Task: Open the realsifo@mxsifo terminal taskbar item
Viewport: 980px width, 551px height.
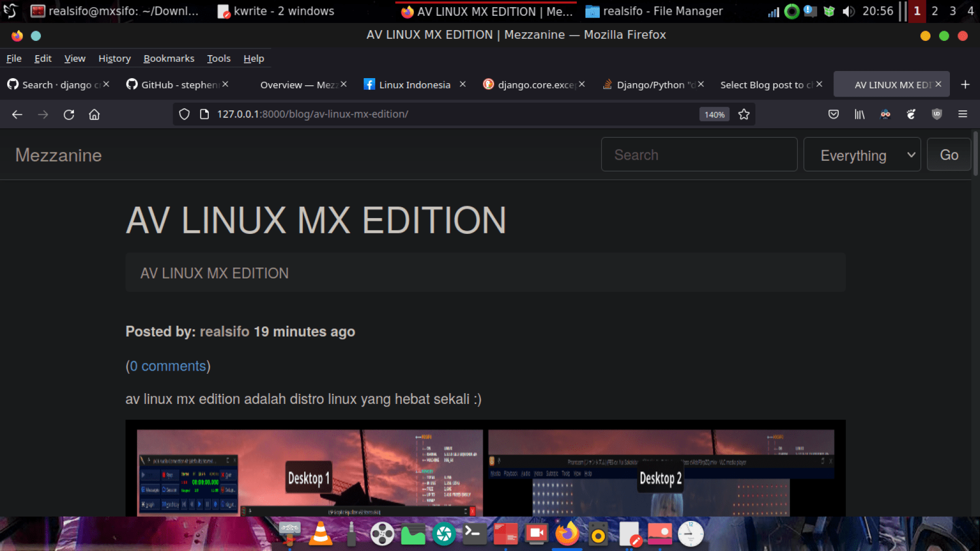Action: (114, 11)
